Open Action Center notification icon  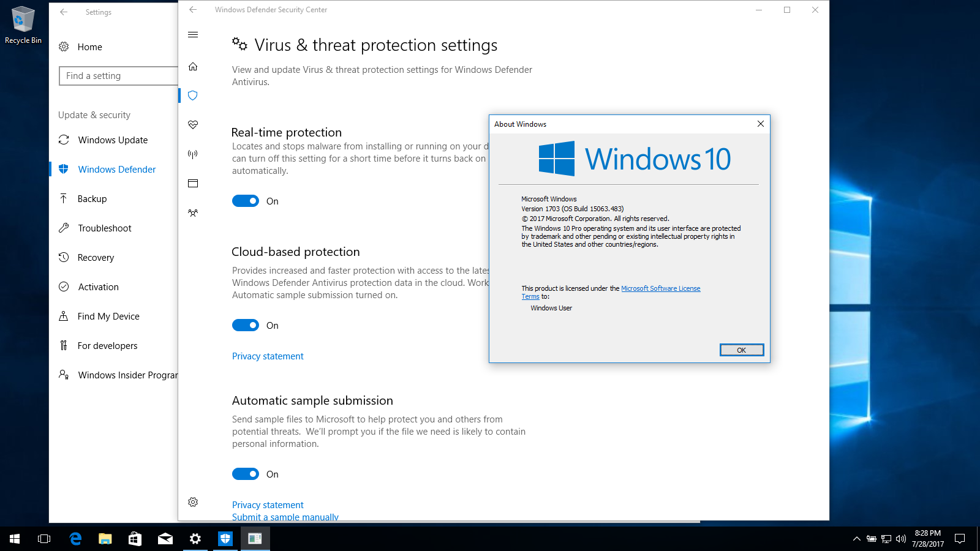point(960,539)
